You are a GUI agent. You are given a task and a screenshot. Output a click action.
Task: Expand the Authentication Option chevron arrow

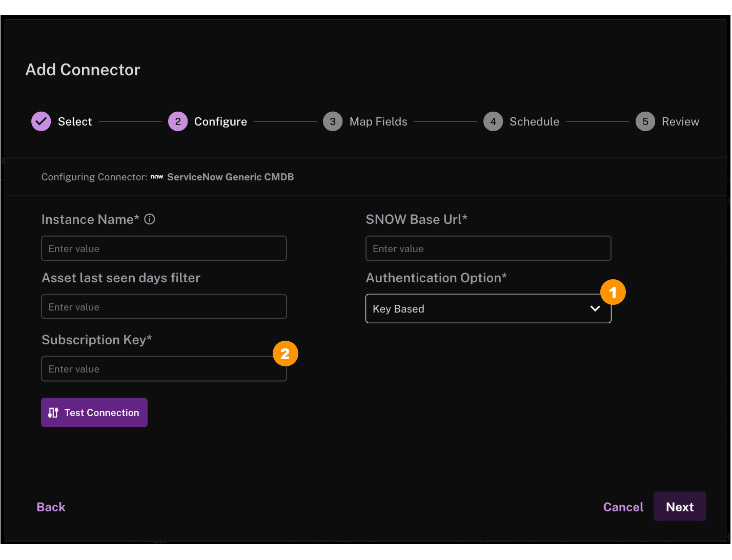[595, 308]
